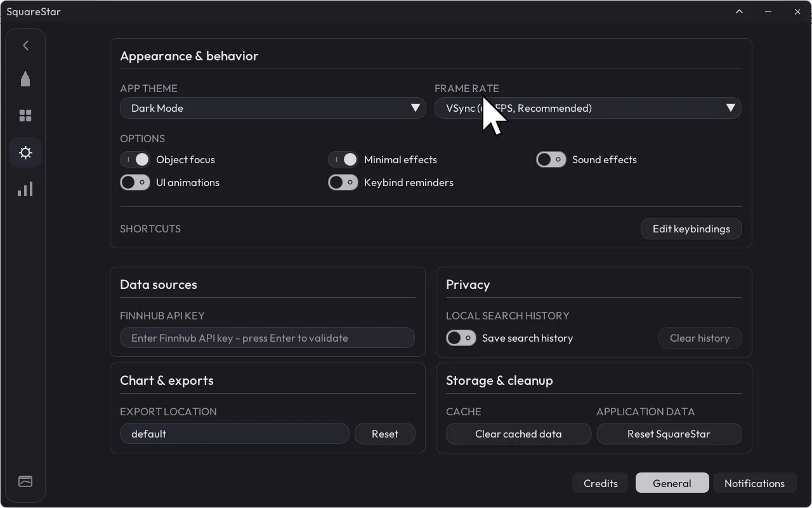Turn on Keybind reminders toggle
The image size is (812, 508).
pos(343,182)
